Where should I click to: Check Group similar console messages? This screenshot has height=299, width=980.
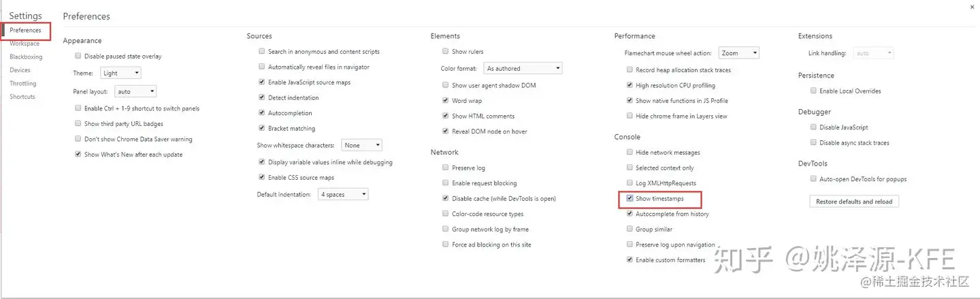point(630,230)
